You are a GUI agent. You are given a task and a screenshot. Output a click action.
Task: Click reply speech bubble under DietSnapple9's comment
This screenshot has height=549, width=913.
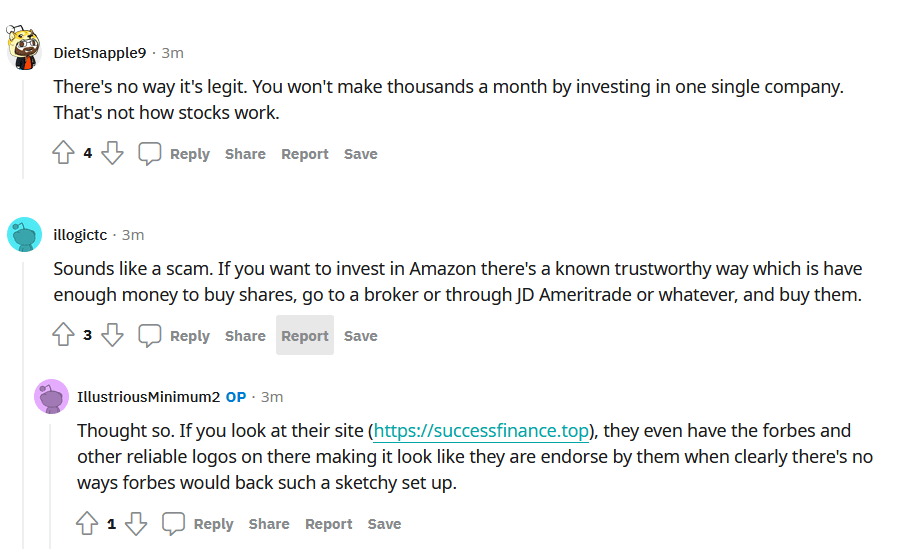tap(150, 153)
